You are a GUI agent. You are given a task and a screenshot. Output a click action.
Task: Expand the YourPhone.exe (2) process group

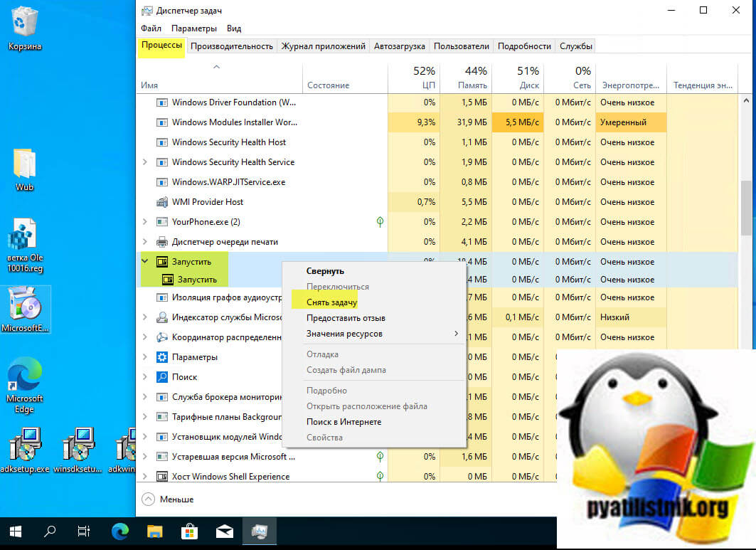tap(145, 222)
